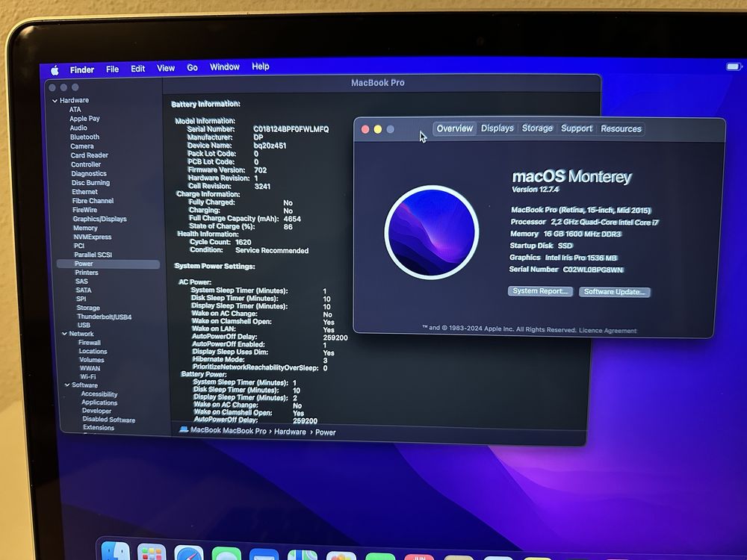Open the Help menu

260,66
